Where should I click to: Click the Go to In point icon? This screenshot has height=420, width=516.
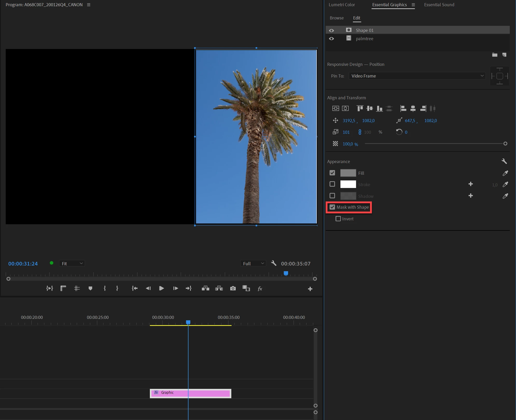point(135,288)
